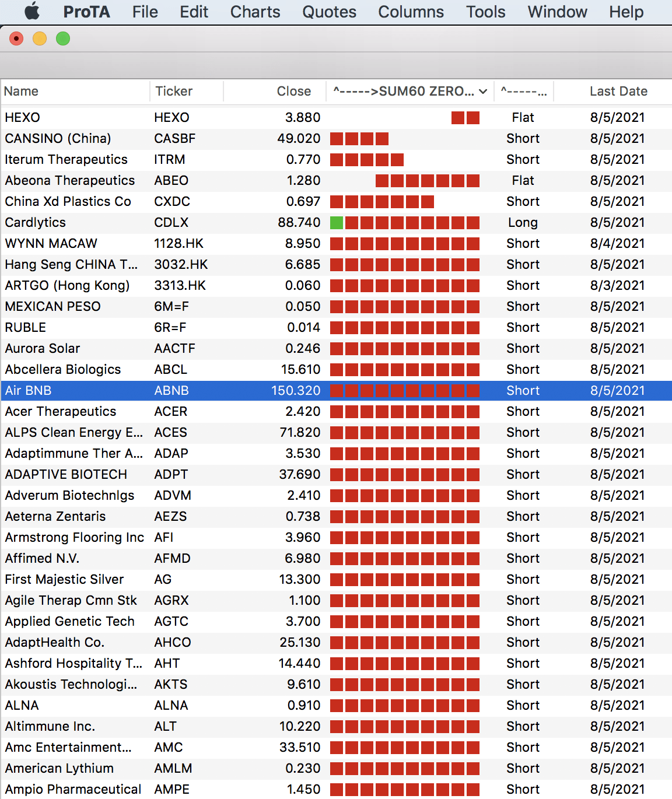Select the First Majestic Silver row
Viewport: 672px width, 799px height.
coord(336,579)
